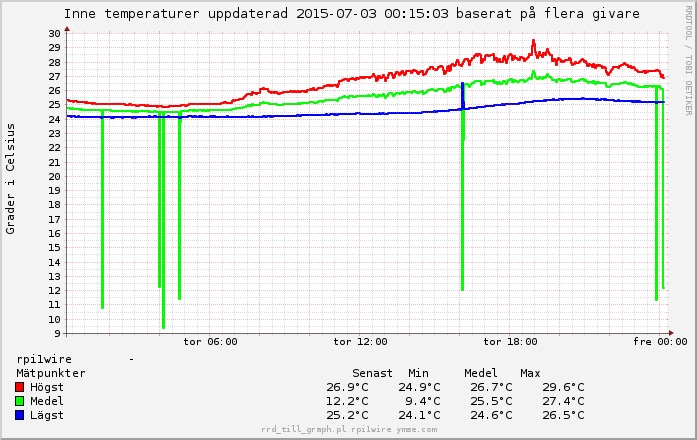Screen dimensions: 697x440
Task: Click the 'tor 06:00' time axis label
Action: click(211, 342)
